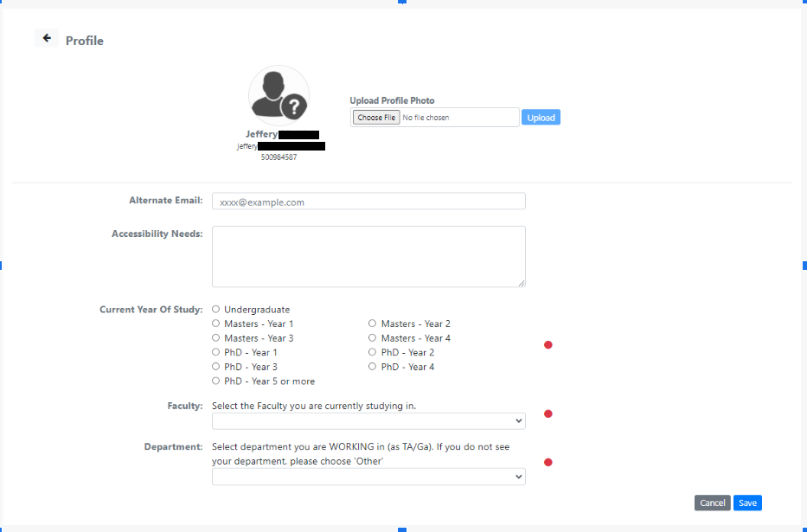Click inside the Accessibility Needs text area
This screenshot has height=532, width=807.
(368, 256)
